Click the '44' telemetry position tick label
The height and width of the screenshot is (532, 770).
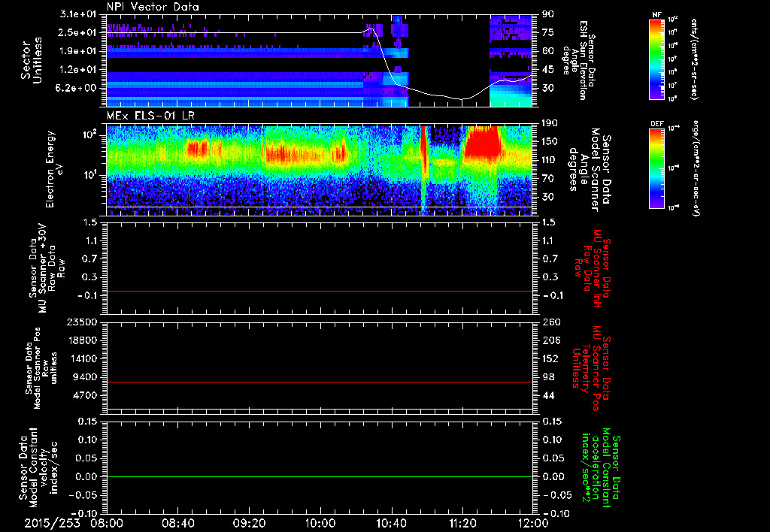548,395
